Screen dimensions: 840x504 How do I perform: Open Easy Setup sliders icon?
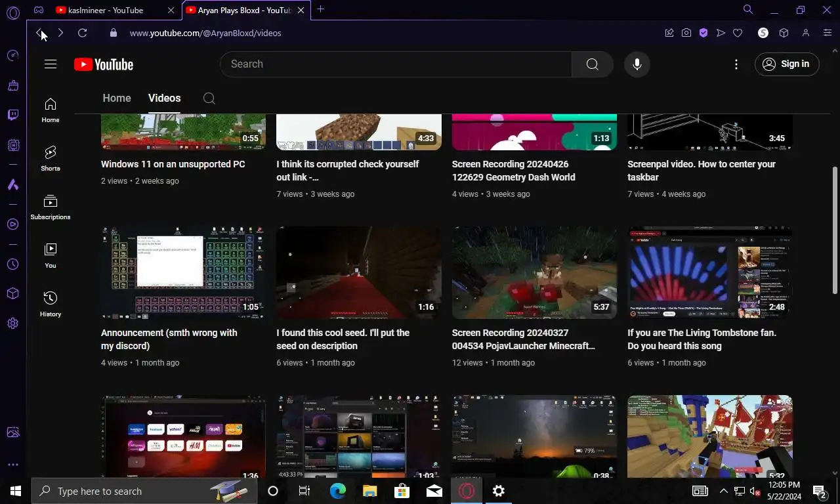pyautogui.click(x=828, y=33)
